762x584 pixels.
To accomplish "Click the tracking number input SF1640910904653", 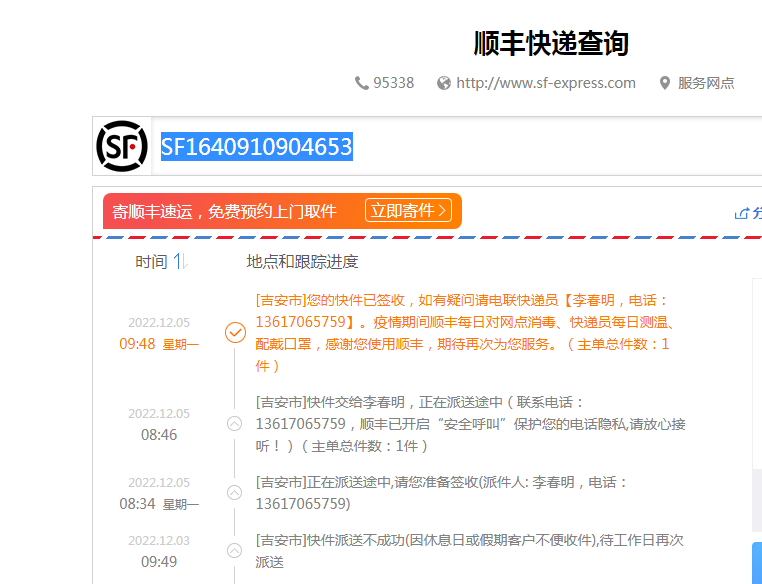I will coord(457,146).
